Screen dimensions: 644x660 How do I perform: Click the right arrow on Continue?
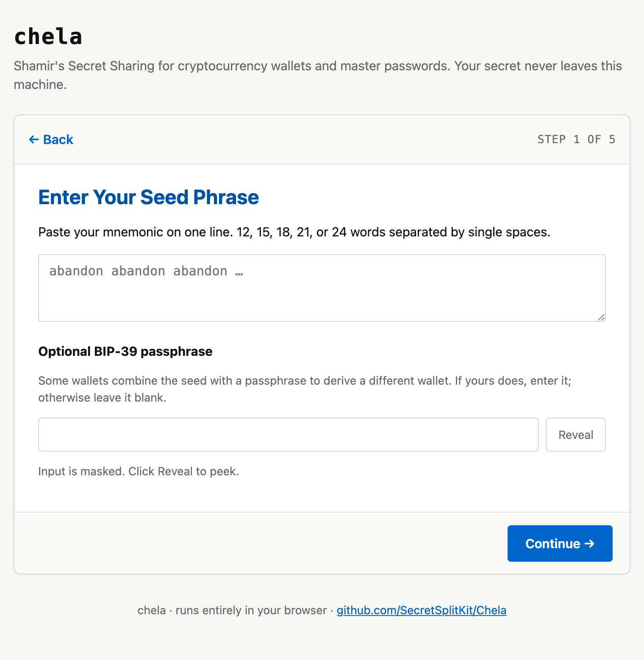point(589,544)
